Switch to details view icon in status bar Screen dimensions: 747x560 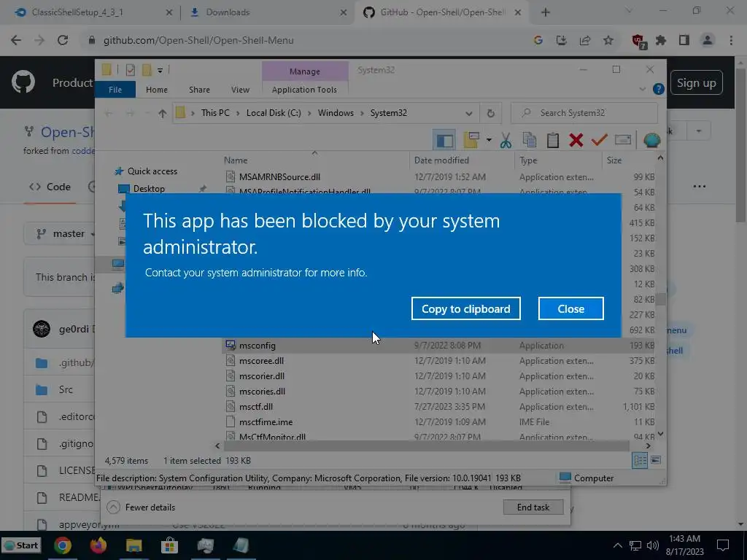640,460
